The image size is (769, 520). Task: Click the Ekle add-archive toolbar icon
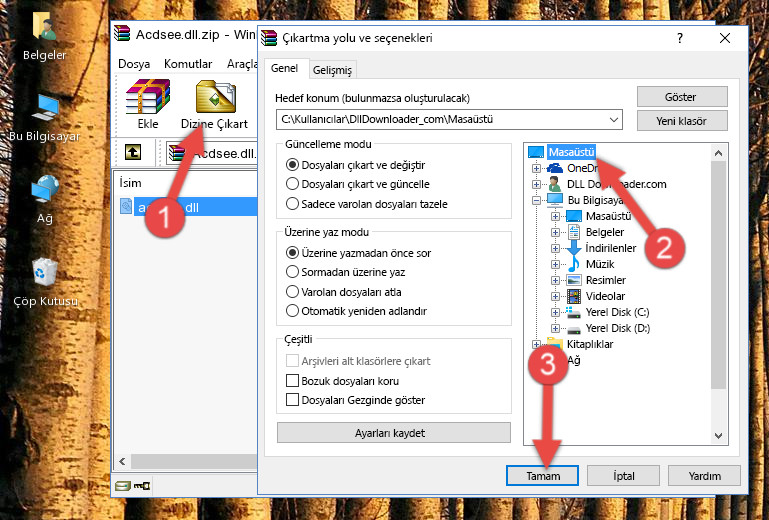(148, 104)
